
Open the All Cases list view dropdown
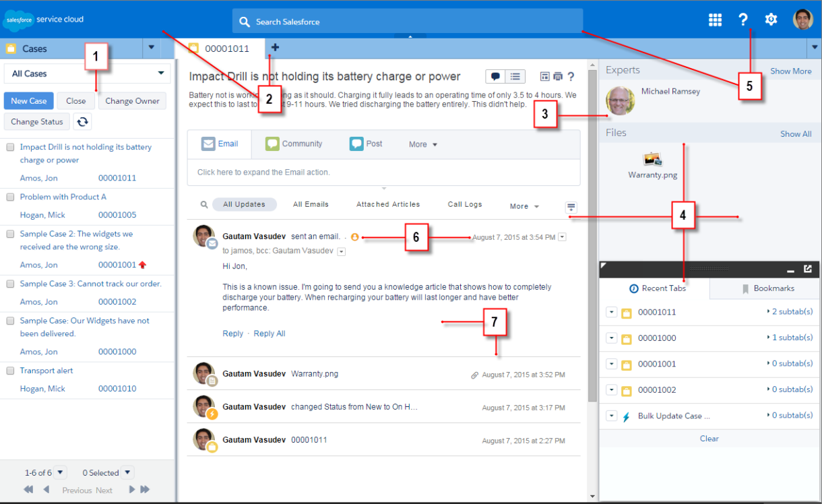pos(88,73)
